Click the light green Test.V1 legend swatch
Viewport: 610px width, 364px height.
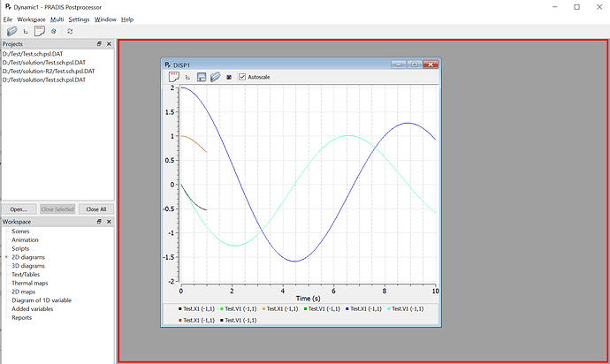point(222,309)
